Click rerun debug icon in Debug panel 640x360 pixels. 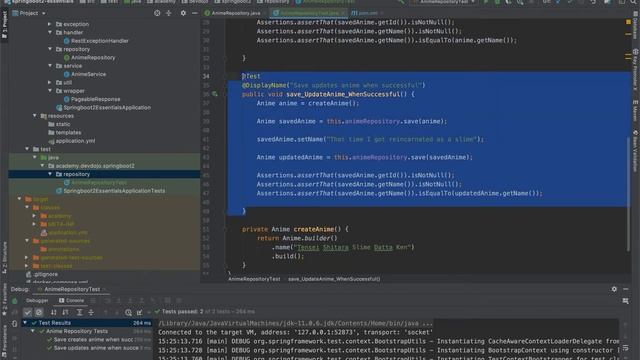tap(15, 301)
